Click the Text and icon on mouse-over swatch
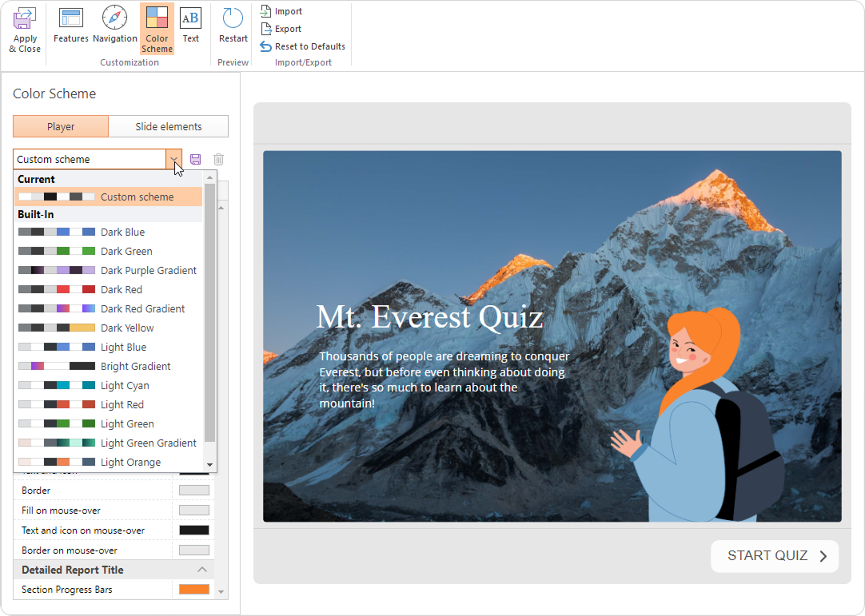The width and height of the screenshot is (865, 616). coord(194,530)
